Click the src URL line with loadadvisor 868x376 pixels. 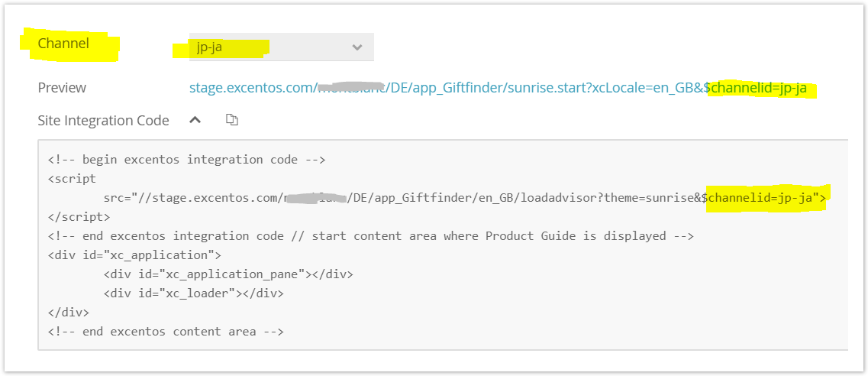(464, 198)
